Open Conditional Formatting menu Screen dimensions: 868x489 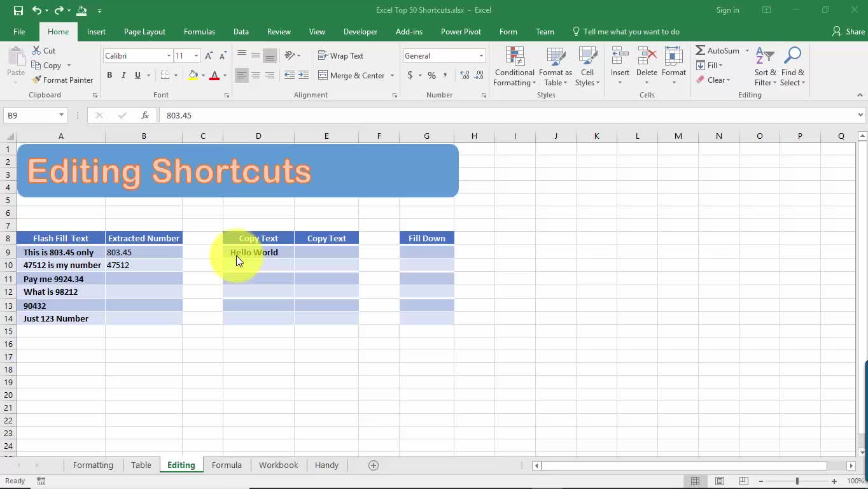pos(514,67)
